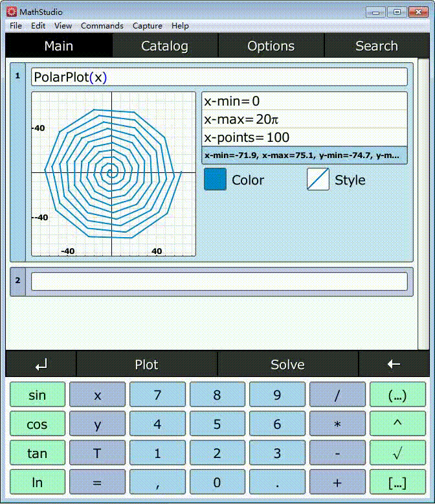
Task: Tap the number 9 key
Action: click(277, 395)
